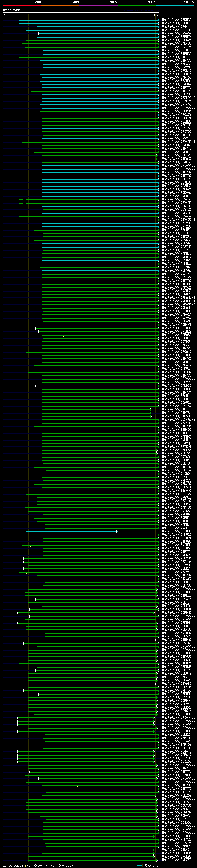Select the UniRef100_A1Z196 entry
Screen dimensions: 197x868
click(x=177, y=47)
